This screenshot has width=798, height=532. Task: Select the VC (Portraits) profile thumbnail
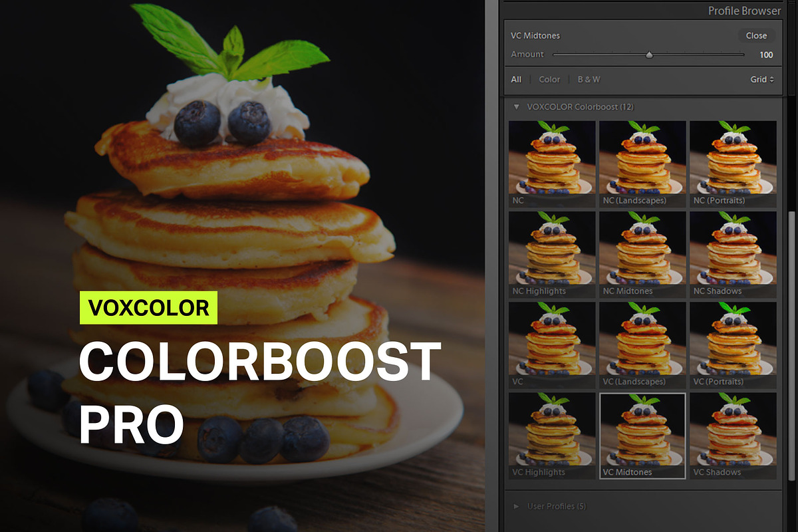[733, 345]
